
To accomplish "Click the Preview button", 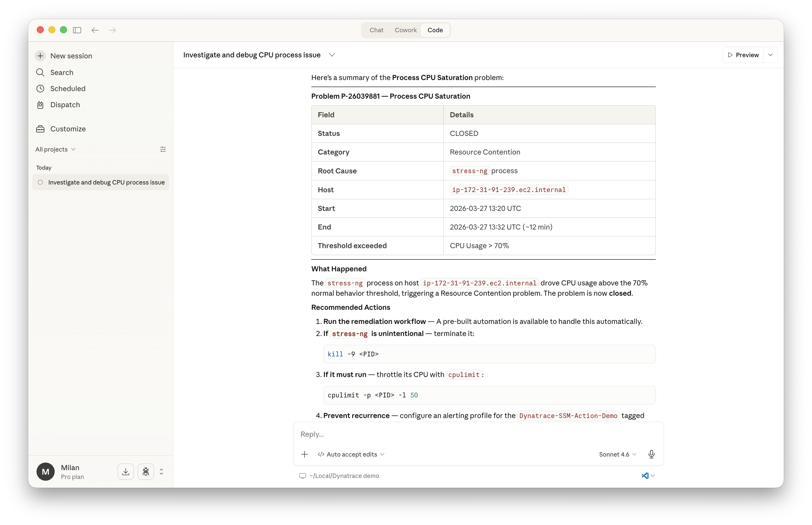I will [744, 55].
